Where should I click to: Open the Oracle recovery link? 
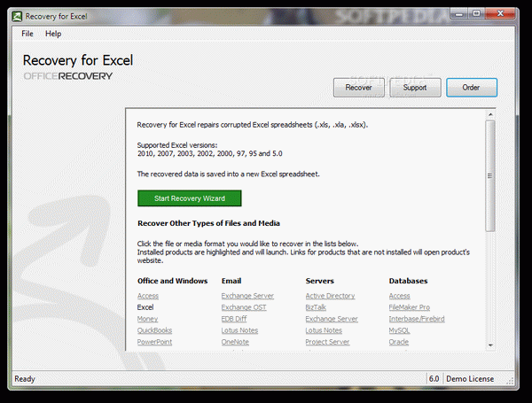pos(399,342)
